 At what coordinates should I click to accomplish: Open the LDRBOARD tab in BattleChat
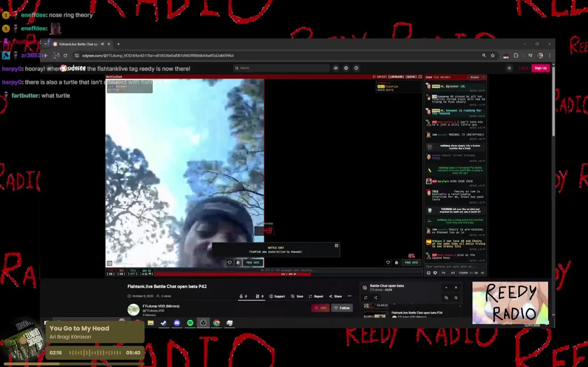(x=396, y=77)
